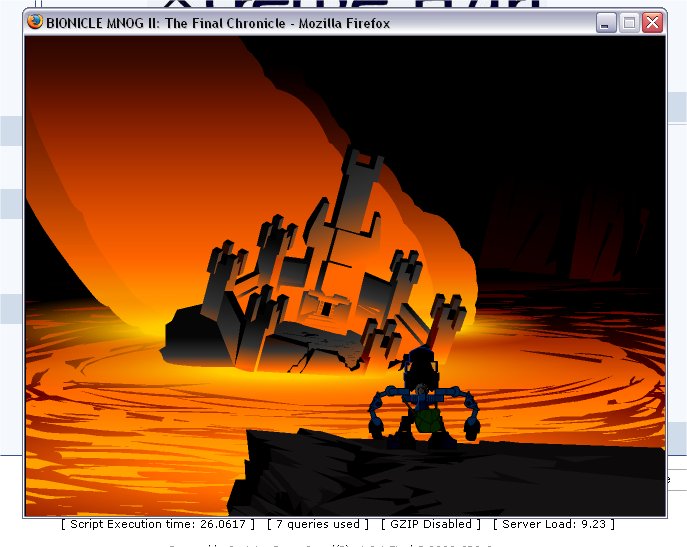Maximize the BIONICLE MNOG II Firefox window
The width and height of the screenshot is (687, 547).
[x=629, y=22]
